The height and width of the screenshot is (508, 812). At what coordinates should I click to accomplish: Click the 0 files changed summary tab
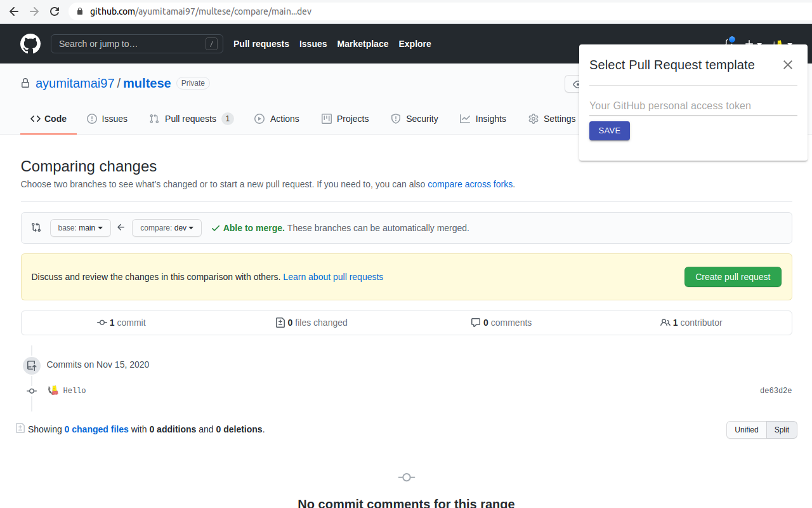click(x=311, y=323)
